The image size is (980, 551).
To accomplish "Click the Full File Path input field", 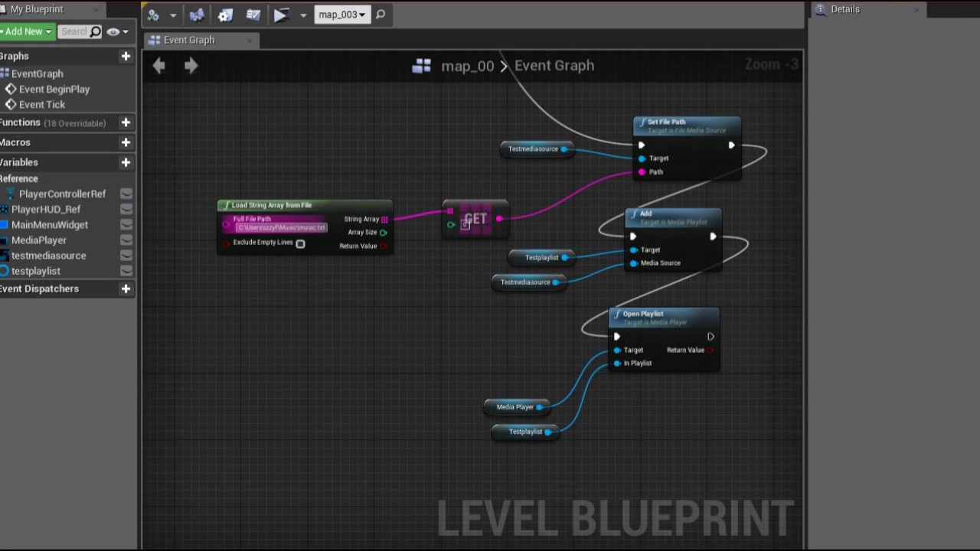I will (x=281, y=227).
